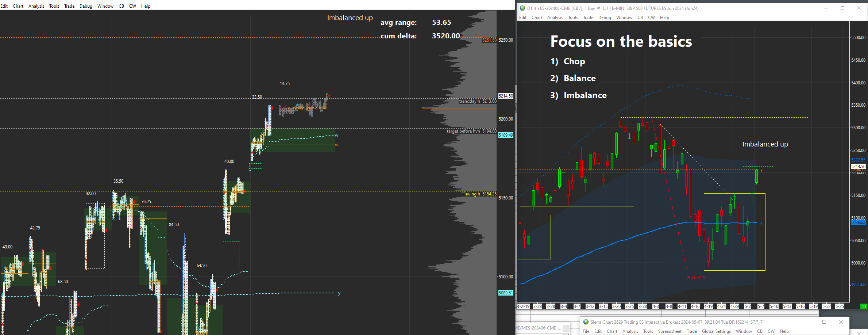This screenshot has height=335, width=868.
Task: Minimize the Sierra Chart 2629 main window
Action: pos(808,322)
